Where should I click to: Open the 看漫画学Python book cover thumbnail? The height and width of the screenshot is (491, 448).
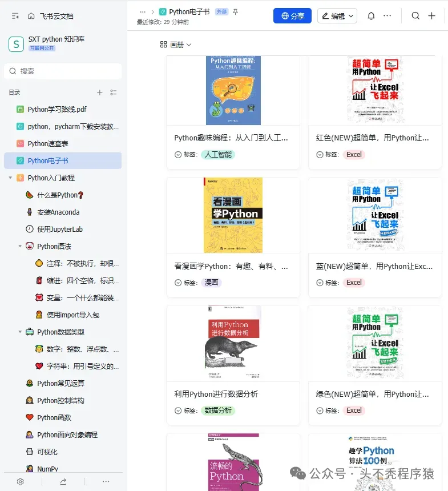pyautogui.click(x=233, y=215)
